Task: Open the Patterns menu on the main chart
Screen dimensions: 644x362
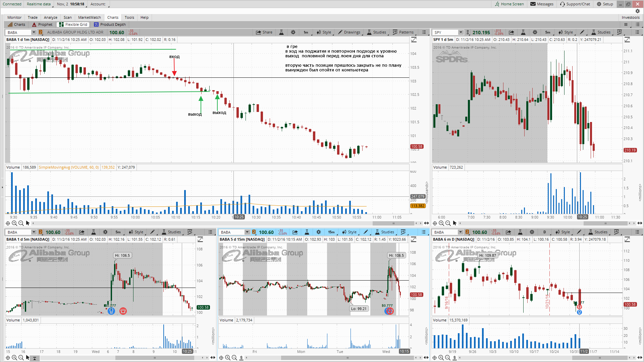Action: [403, 32]
